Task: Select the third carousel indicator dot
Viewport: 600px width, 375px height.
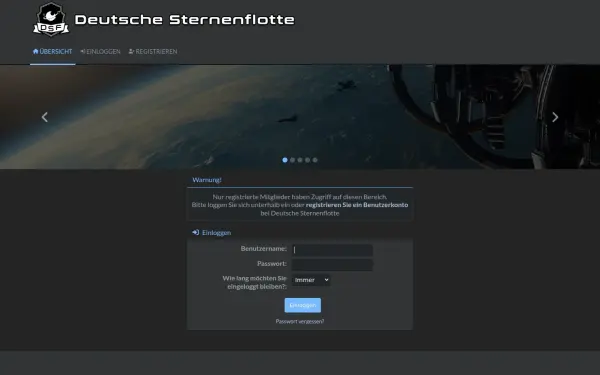Action: pos(300,160)
